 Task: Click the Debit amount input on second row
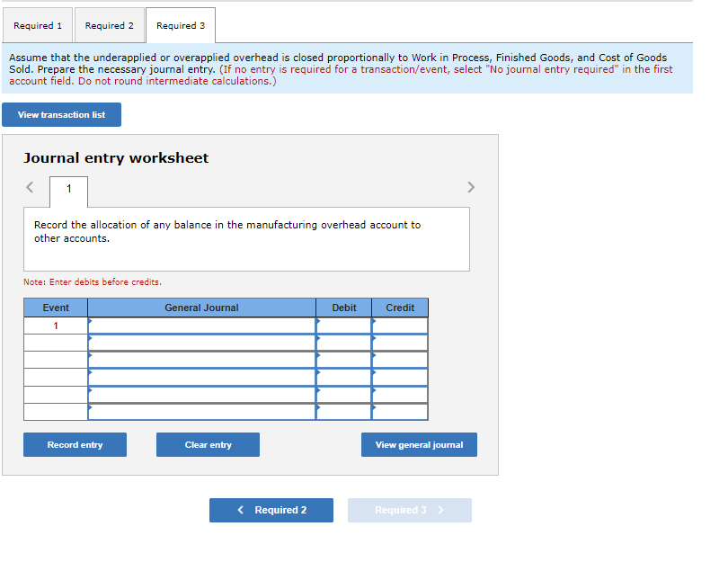[344, 343]
